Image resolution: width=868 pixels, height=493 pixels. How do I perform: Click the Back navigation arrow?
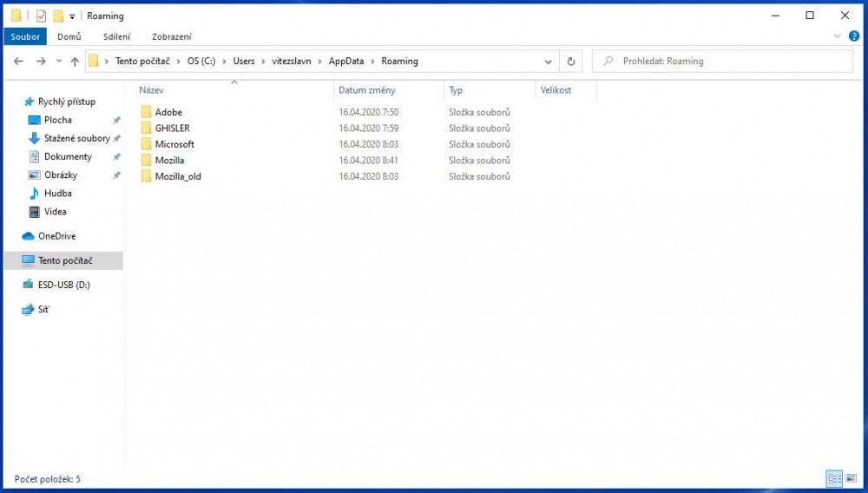[19, 62]
